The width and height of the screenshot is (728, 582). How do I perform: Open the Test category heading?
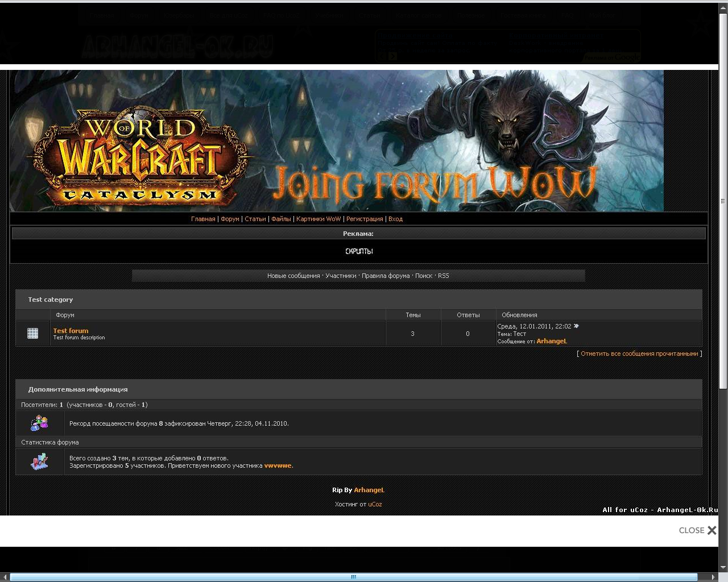51,300
